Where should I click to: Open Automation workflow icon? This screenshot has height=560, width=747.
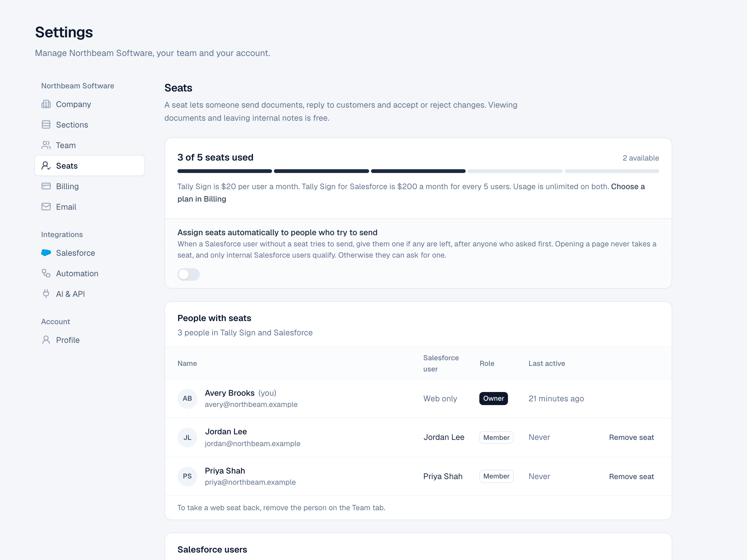coord(46,273)
